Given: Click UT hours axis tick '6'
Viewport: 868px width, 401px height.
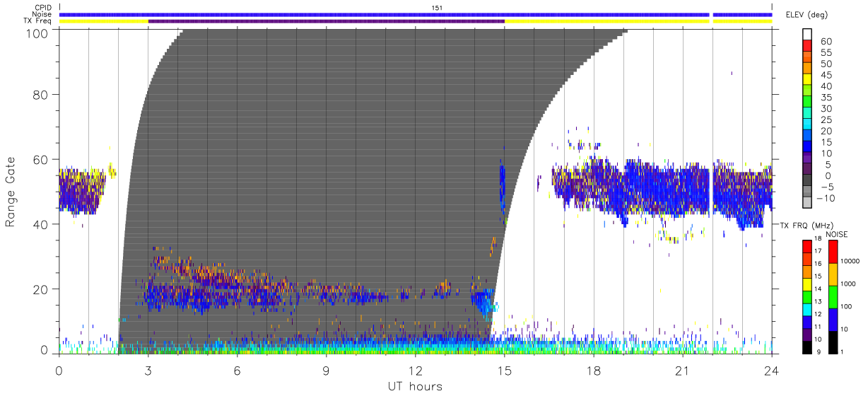Looking at the screenshot, I should (x=237, y=370).
